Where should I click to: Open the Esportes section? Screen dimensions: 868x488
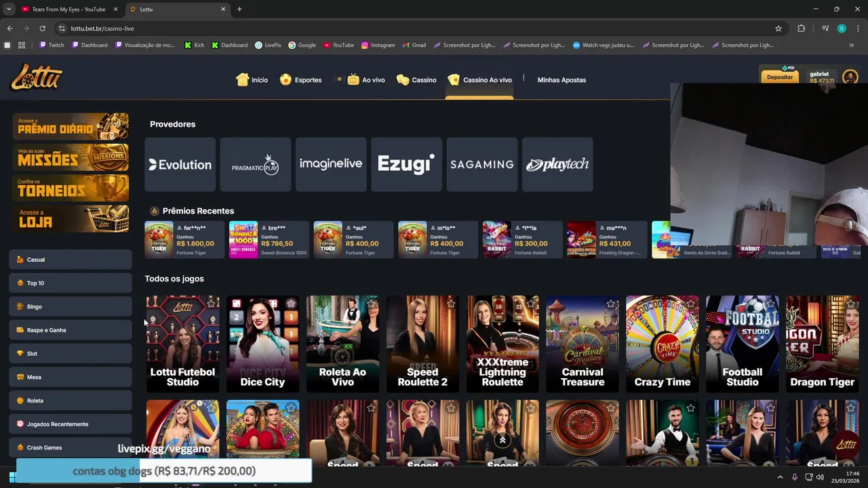point(300,79)
